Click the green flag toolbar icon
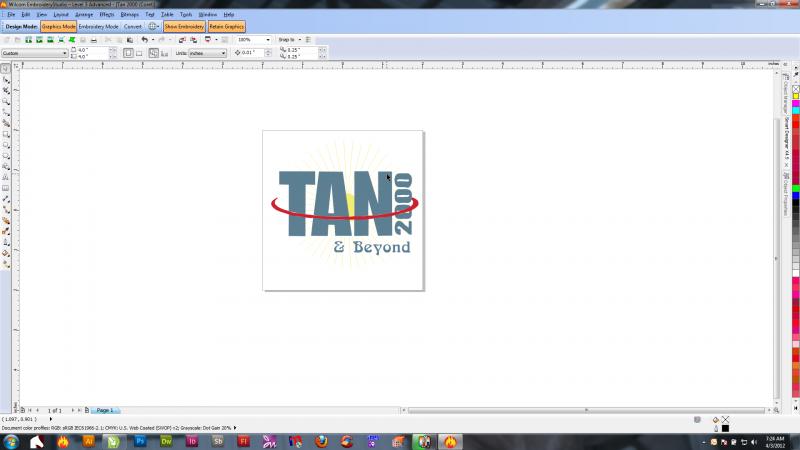Image resolution: width=800 pixels, height=450 pixels. coord(72,39)
